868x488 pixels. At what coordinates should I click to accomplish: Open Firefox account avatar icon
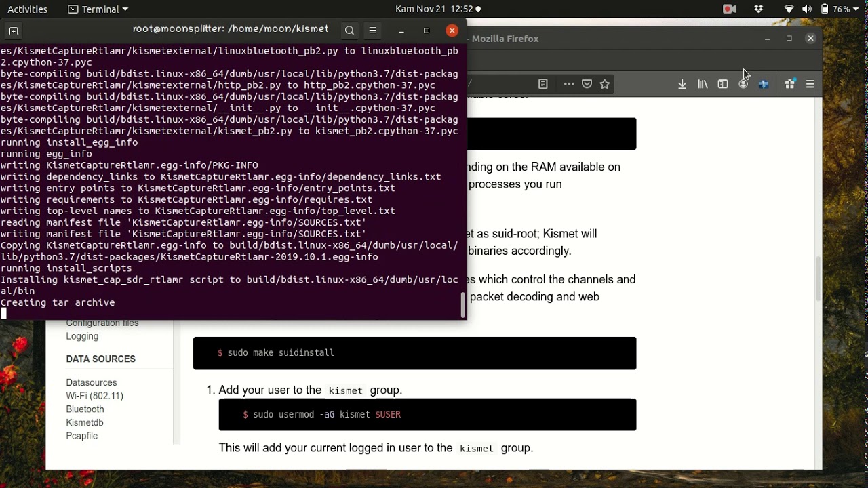(743, 84)
